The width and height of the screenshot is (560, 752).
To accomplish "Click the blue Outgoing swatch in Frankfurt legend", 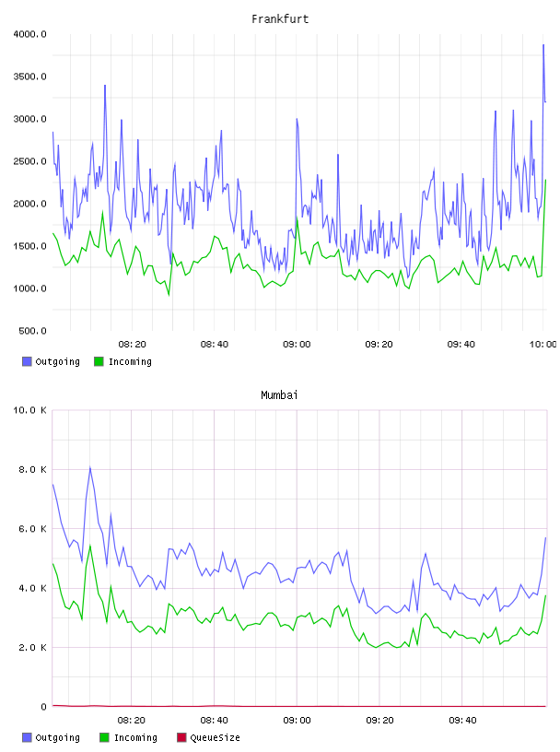I will pyautogui.click(x=27, y=361).
